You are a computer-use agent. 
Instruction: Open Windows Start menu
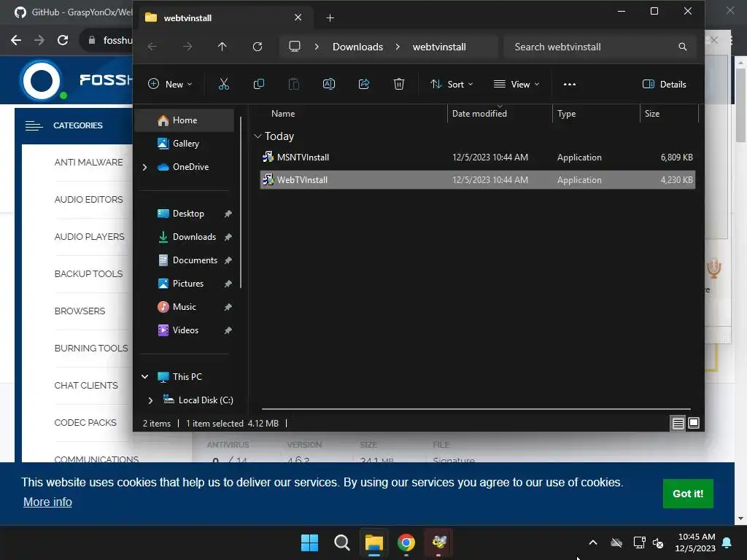pyautogui.click(x=309, y=542)
